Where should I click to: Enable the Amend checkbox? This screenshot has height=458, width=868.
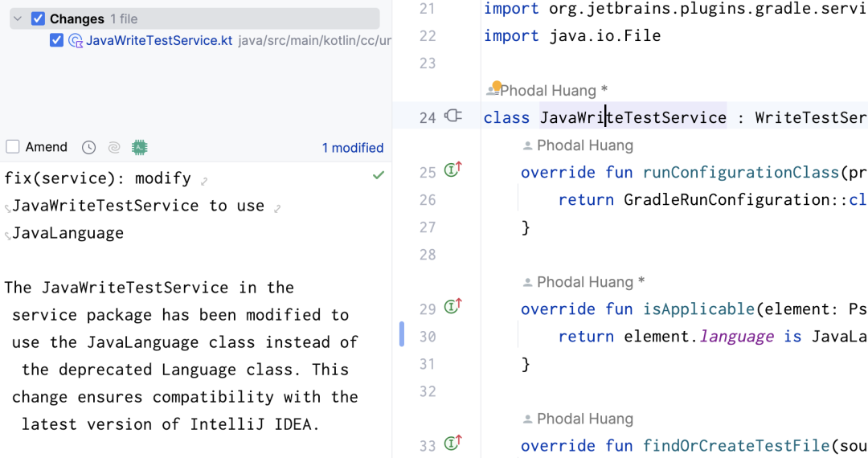pyautogui.click(x=13, y=146)
